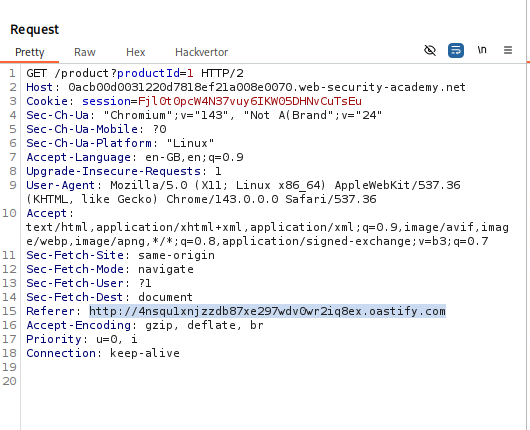530x430 pixels.
Task: Click line number 15 in the gutter
Action: (x=9, y=311)
